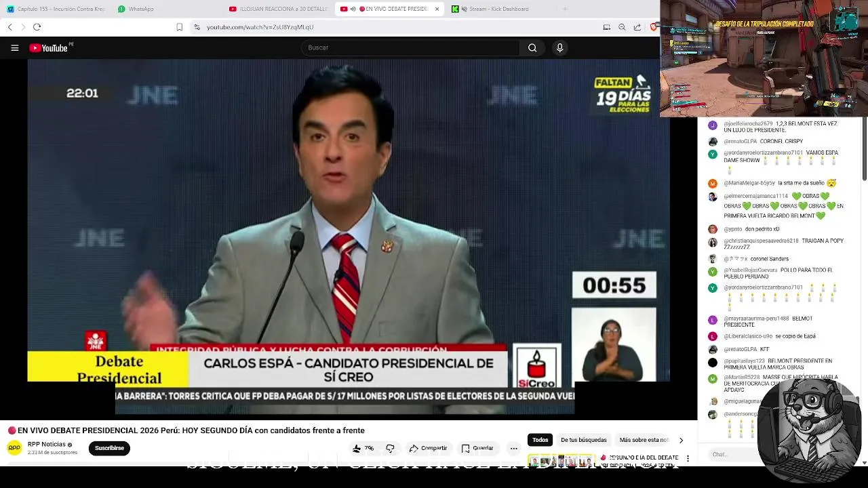Select Más sobre esta noticia chip

tap(644, 440)
